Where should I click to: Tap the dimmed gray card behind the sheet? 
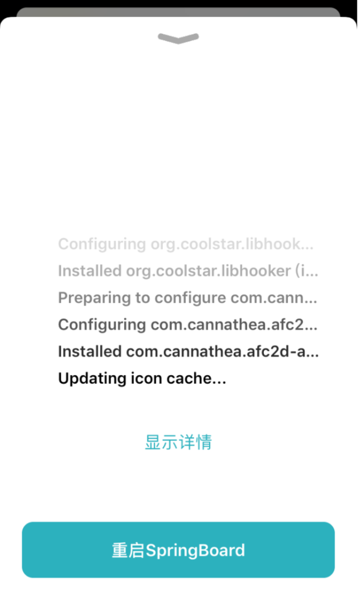pos(178,12)
